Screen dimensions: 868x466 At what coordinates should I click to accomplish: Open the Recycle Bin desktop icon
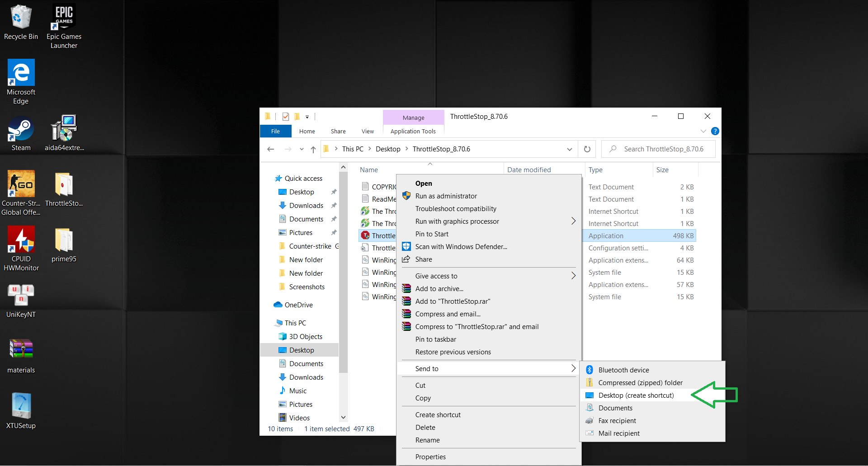[21, 23]
